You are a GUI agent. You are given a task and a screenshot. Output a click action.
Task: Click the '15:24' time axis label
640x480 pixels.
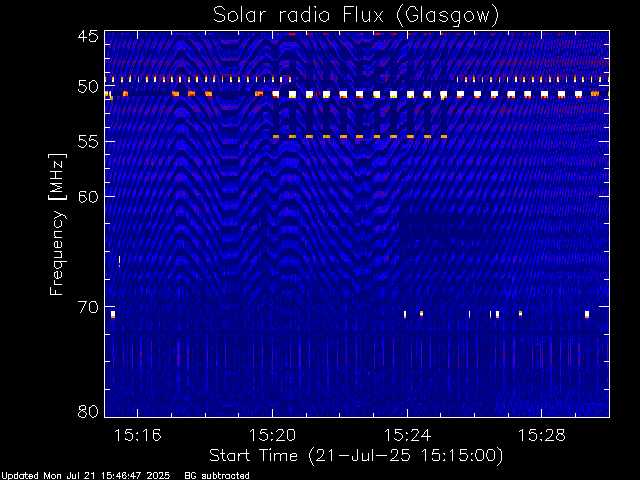407,436
